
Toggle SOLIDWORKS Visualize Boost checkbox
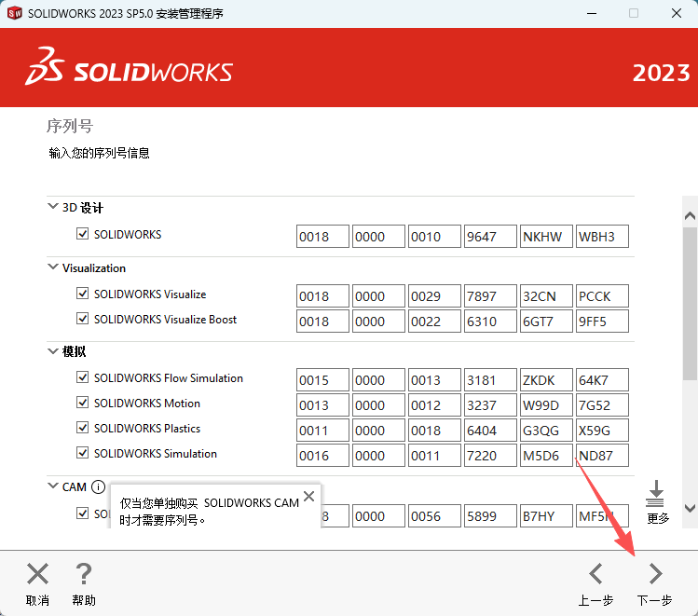[x=82, y=319]
